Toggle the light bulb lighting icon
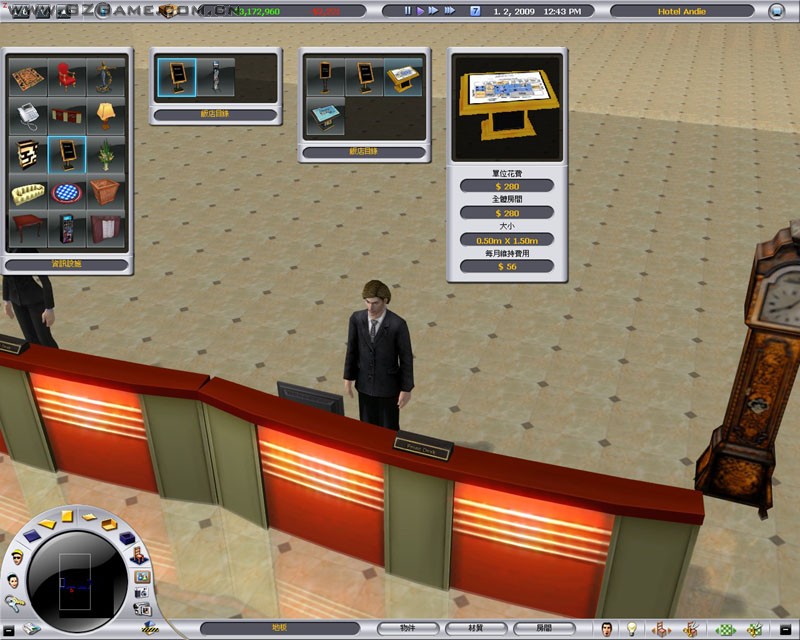Viewport: 800px width, 640px height. click(x=632, y=629)
